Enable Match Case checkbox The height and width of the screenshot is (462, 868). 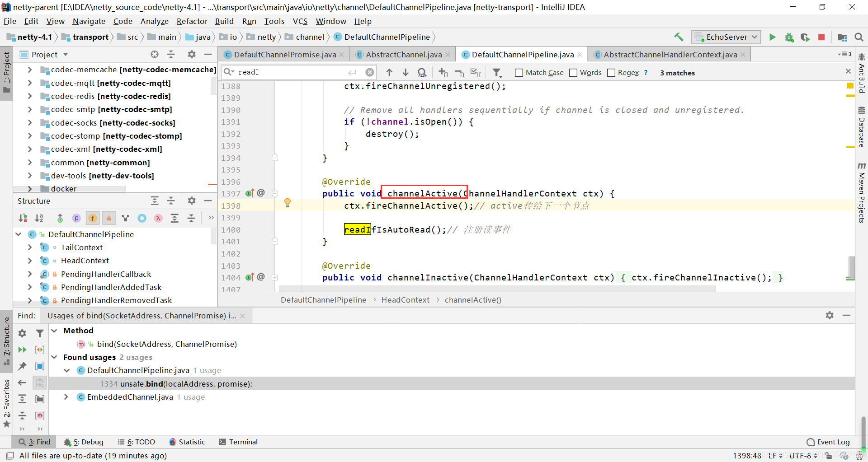pyautogui.click(x=519, y=73)
